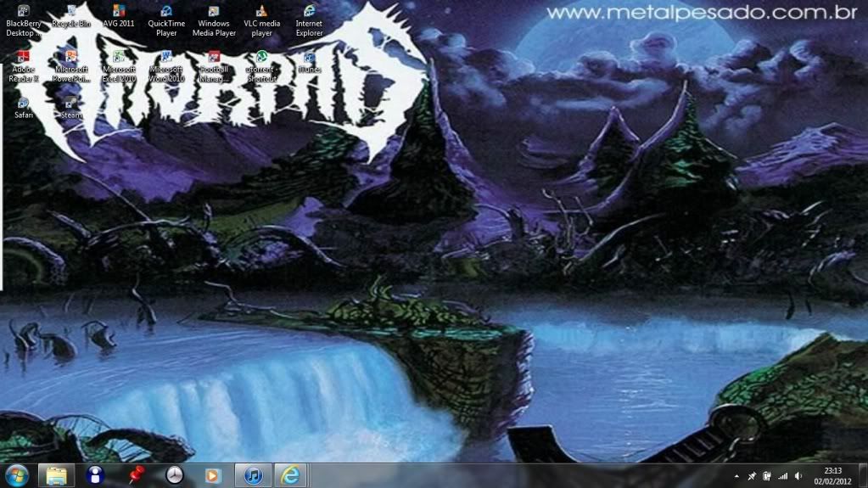The width and height of the screenshot is (868, 488).
Task: Open the clock showing 23:13
Action: coord(832,476)
